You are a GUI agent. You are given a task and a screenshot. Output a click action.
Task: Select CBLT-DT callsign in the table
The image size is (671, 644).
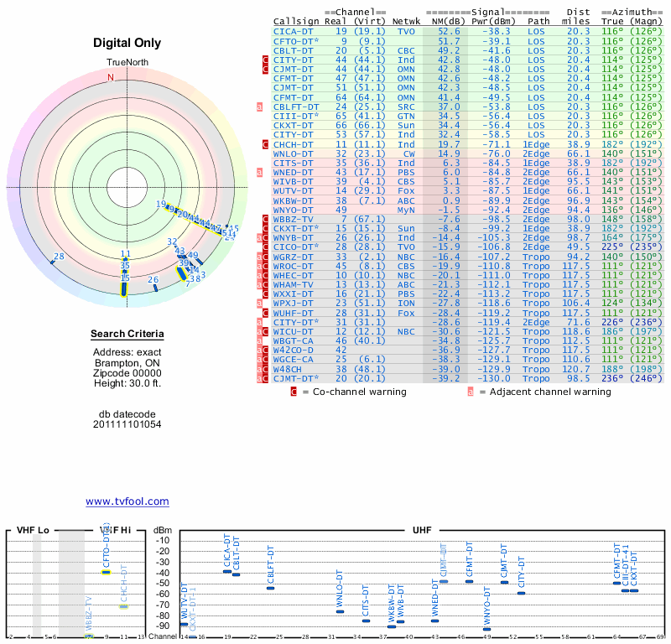click(293, 50)
